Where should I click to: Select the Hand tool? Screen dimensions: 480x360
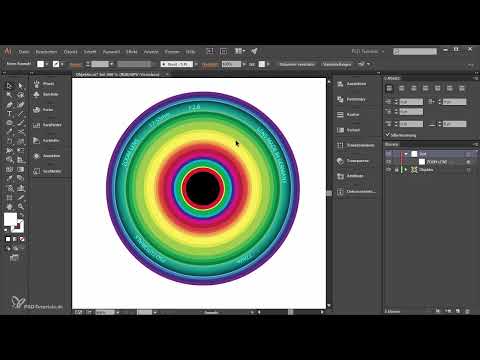(9, 207)
